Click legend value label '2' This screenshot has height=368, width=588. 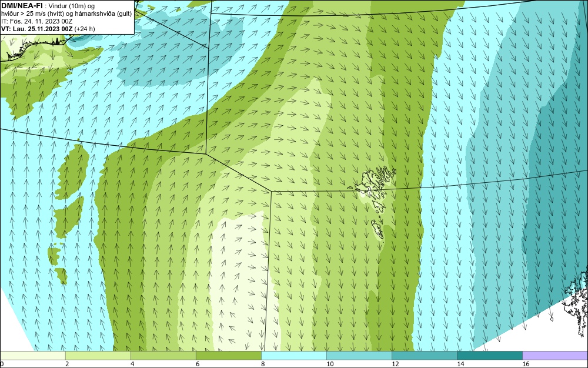67,364
